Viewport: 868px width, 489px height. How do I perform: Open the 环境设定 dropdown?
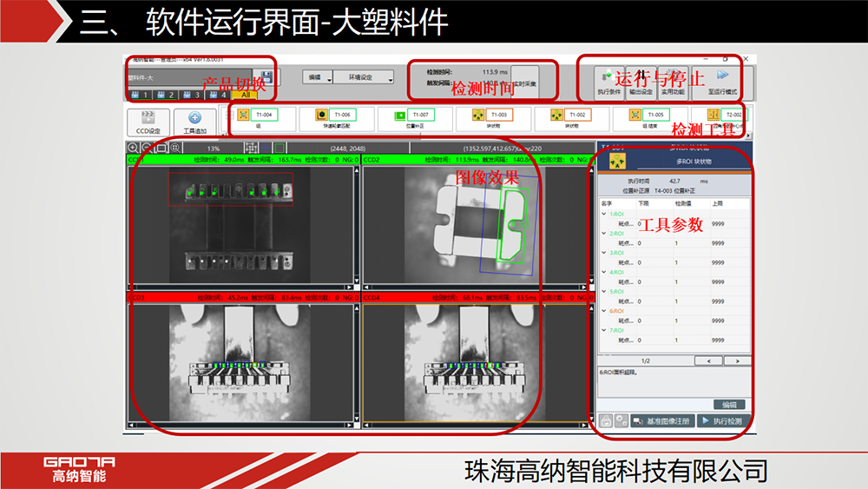point(363,77)
